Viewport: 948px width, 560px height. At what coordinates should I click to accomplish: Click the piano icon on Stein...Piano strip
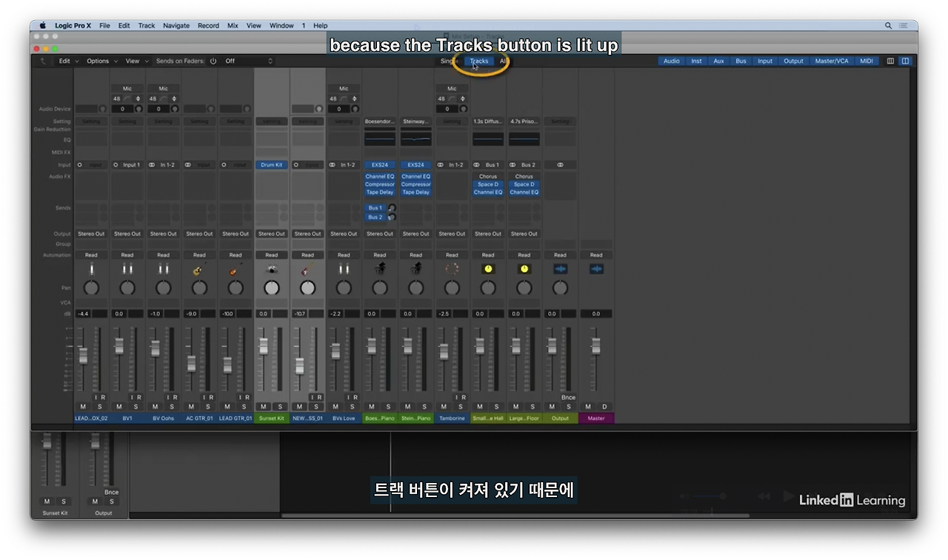coord(416,270)
